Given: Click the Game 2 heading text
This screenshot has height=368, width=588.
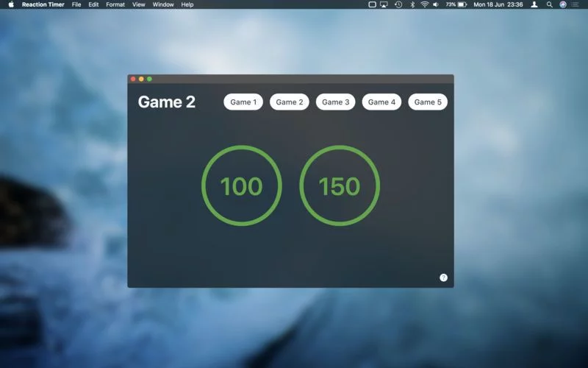Looking at the screenshot, I should pyautogui.click(x=167, y=102).
